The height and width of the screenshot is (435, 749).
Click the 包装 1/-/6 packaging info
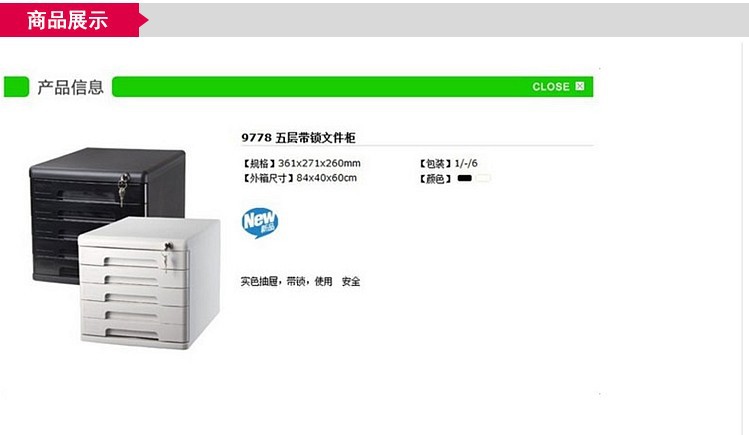click(448, 163)
